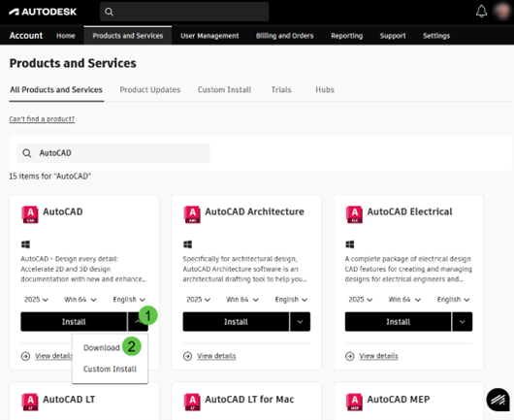Image resolution: width=514 pixels, height=420 pixels.
Task: Switch to Custom Install tab
Action: (x=225, y=90)
